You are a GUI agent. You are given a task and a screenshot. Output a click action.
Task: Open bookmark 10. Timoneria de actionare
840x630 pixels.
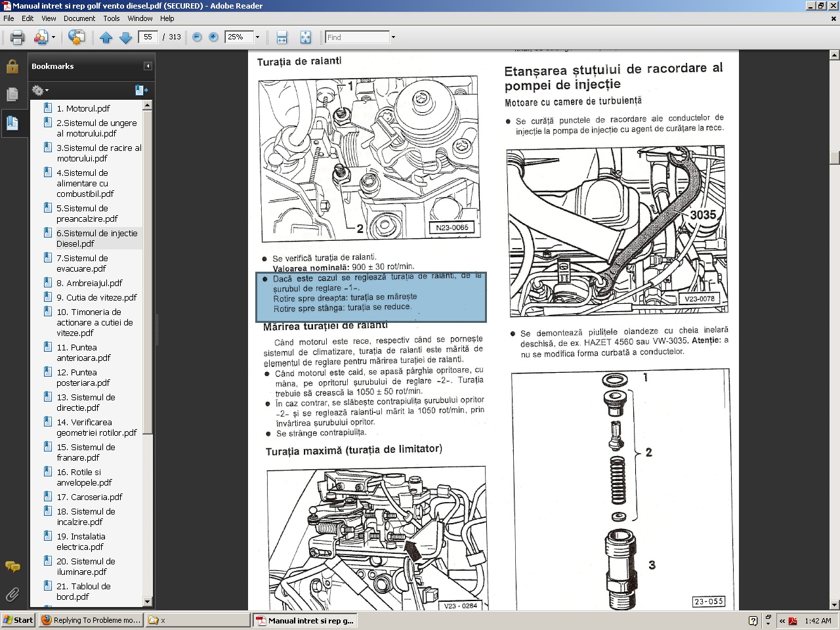point(94,322)
